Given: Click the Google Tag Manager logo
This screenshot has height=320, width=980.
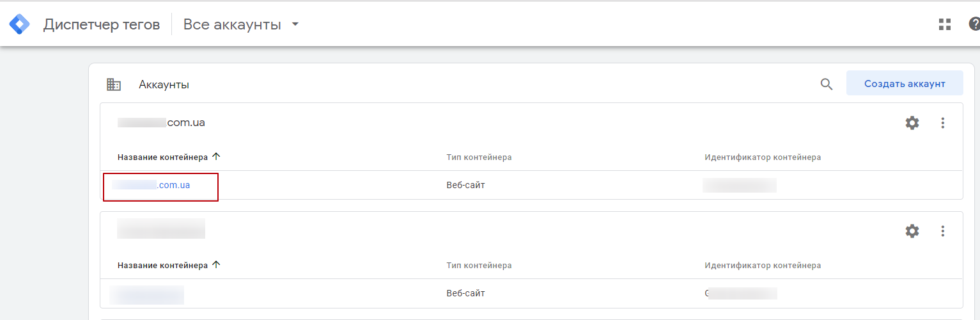Looking at the screenshot, I should pyautogui.click(x=19, y=25).
